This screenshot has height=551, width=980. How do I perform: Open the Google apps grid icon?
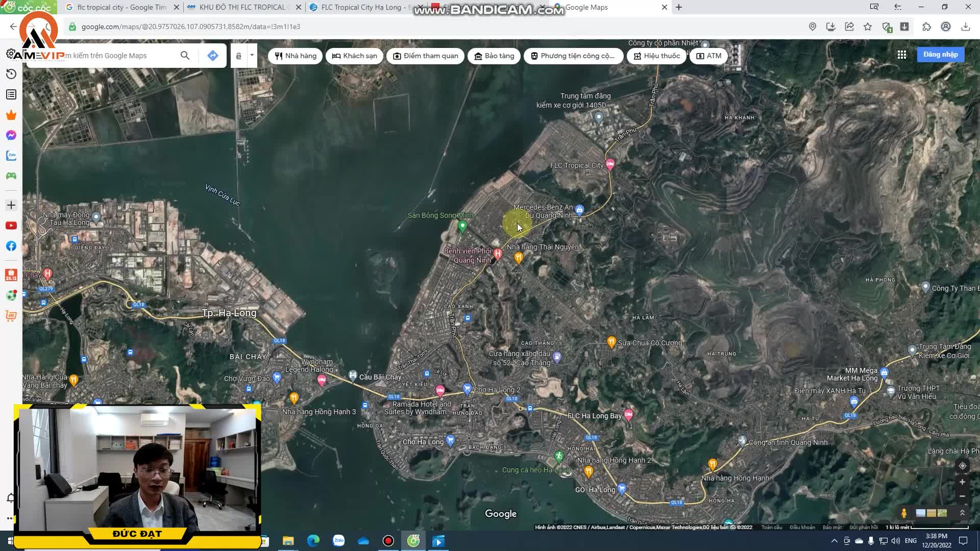pos(902,55)
